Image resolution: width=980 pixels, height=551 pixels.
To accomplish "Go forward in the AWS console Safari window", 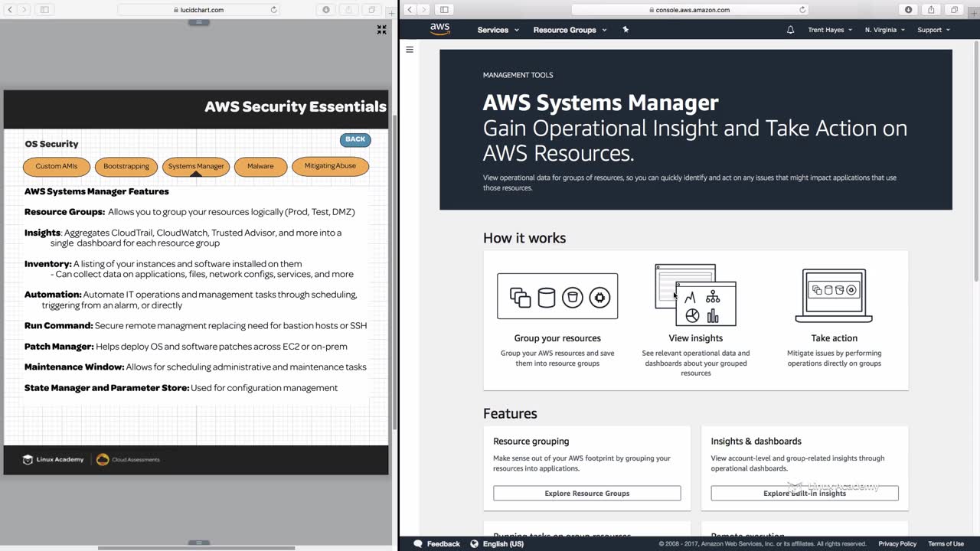I will [x=423, y=10].
